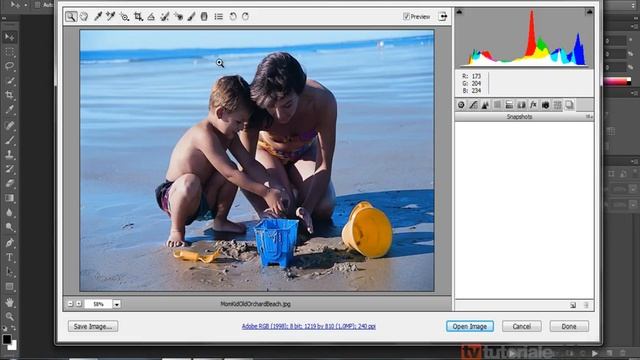Toggle highlight clipping warning in histogram
Viewport: 640px width, 360px height.
pos(589,12)
